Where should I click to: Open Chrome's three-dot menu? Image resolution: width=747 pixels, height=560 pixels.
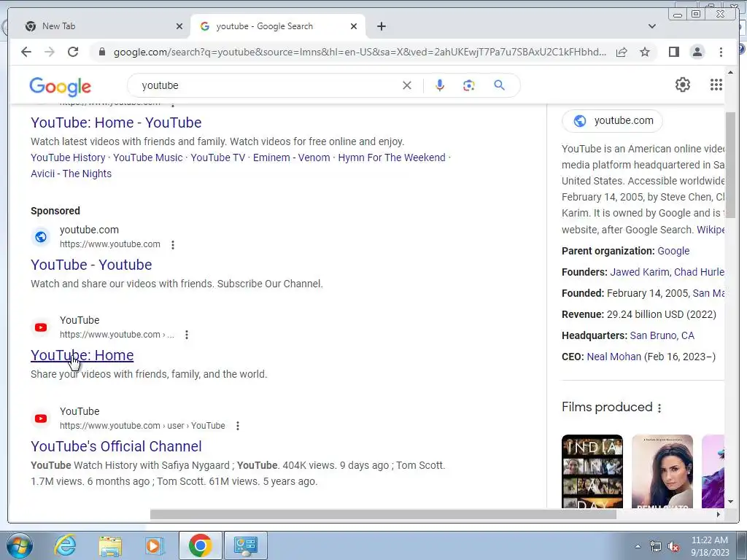[721, 52]
